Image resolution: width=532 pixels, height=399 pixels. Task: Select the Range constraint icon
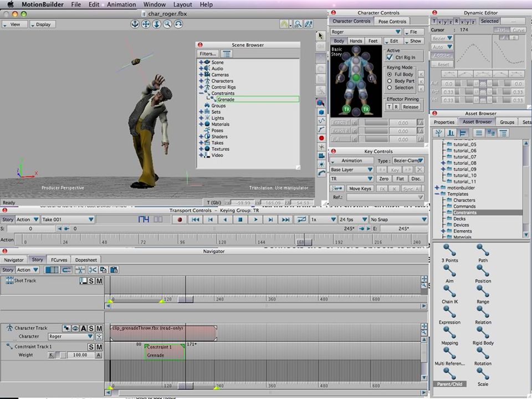(x=483, y=291)
